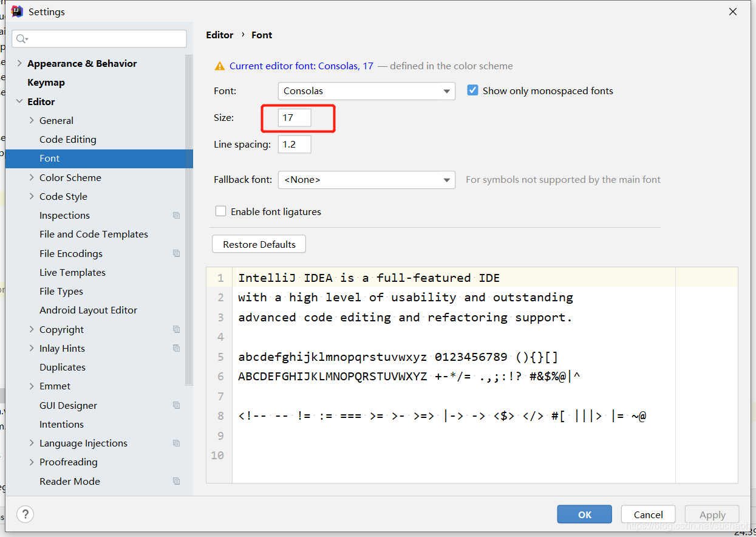Image resolution: width=756 pixels, height=537 pixels.
Task: Click the IntelliJ logo in title bar
Action: [17, 12]
